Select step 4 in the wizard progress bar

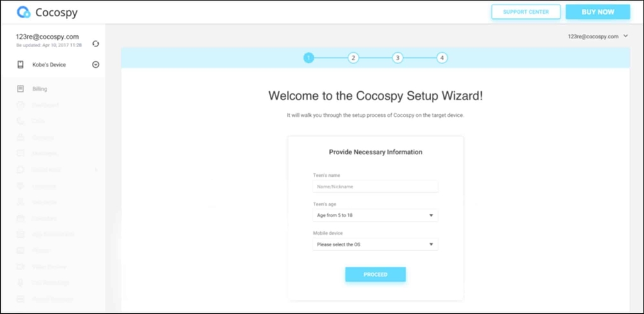tap(442, 58)
